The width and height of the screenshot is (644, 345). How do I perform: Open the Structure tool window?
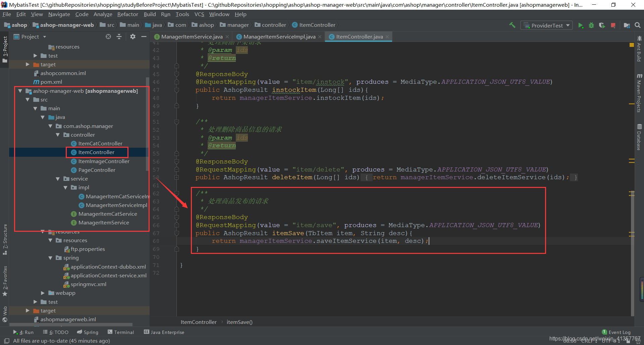point(5,239)
